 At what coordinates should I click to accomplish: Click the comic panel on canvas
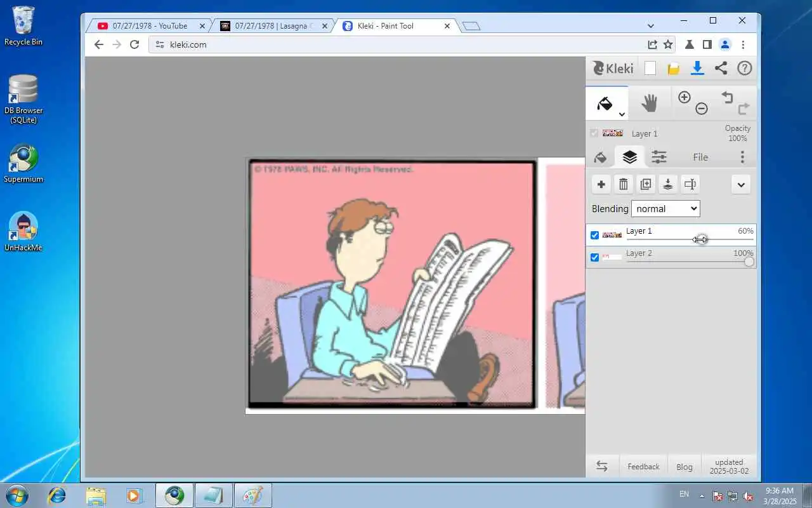tap(392, 283)
